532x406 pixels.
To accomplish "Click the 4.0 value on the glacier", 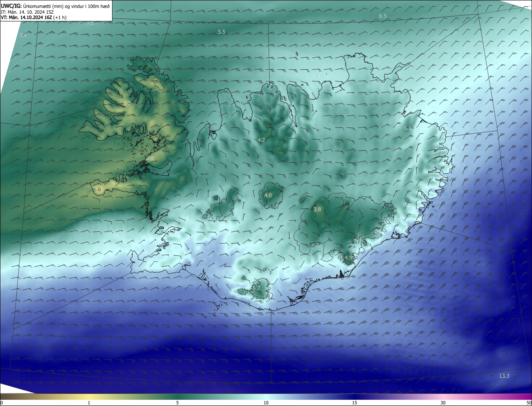I will click(x=268, y=195).
